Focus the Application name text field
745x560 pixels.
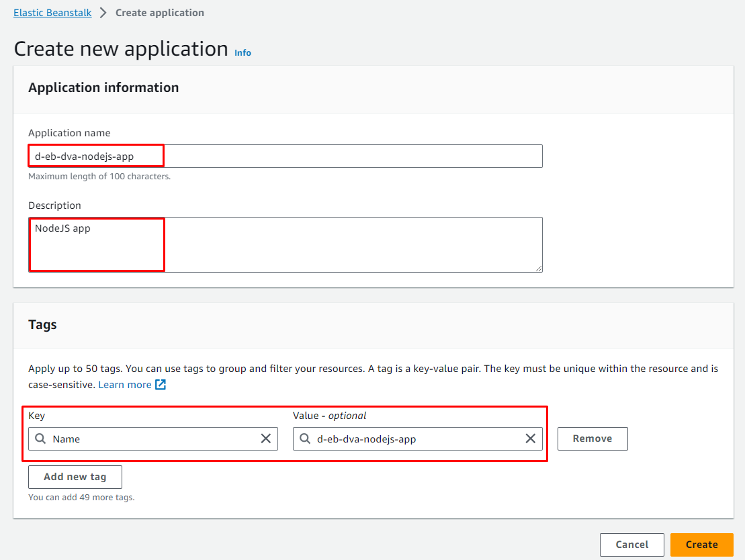(336, 156)
